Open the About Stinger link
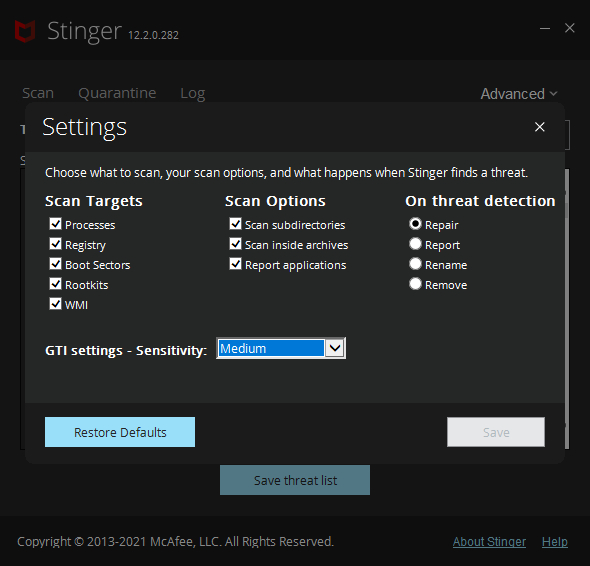This screenshot has width=590, height=566. (x=489, y=542)
